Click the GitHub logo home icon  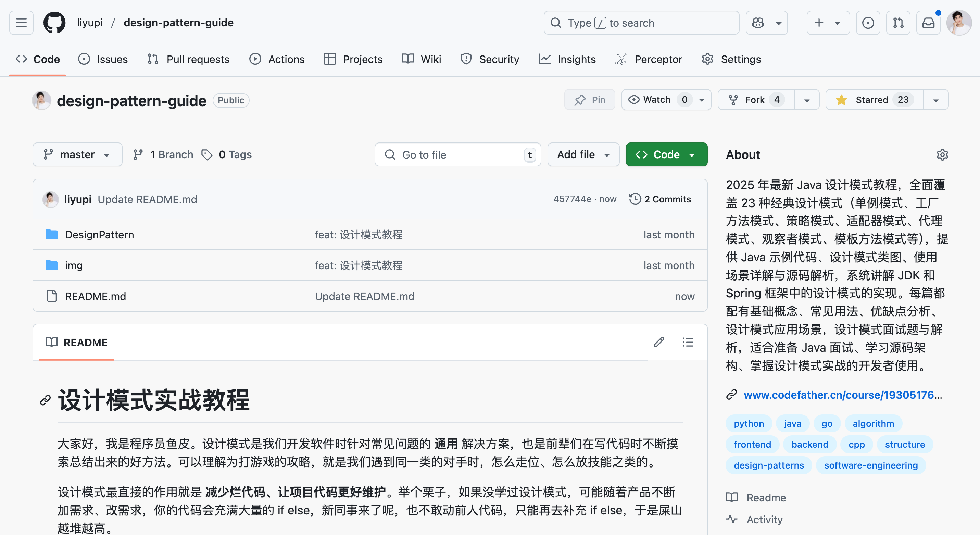54,23
